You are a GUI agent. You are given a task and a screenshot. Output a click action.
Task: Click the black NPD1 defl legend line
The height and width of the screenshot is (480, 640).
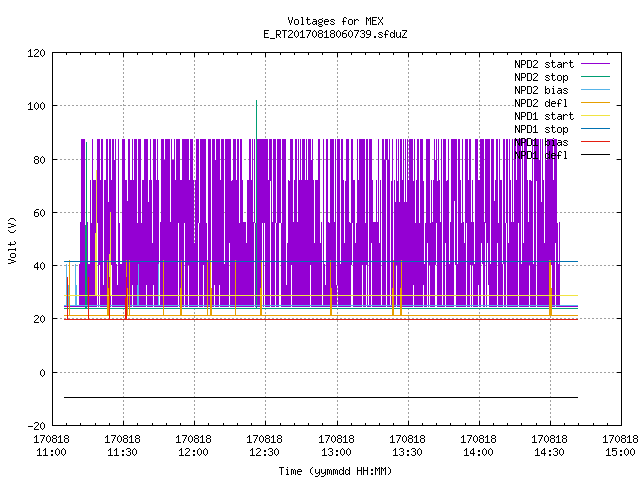tap(595, 155)
